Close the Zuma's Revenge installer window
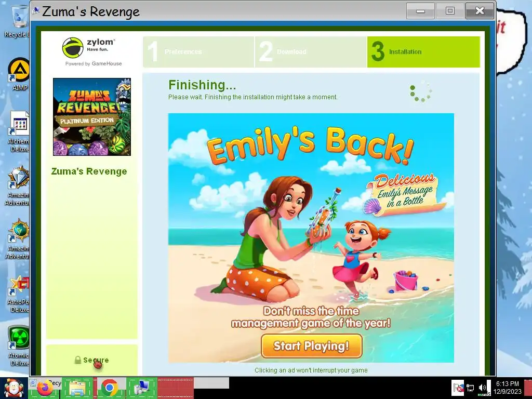This screenshot has width=532, height=399. point(480,11)
